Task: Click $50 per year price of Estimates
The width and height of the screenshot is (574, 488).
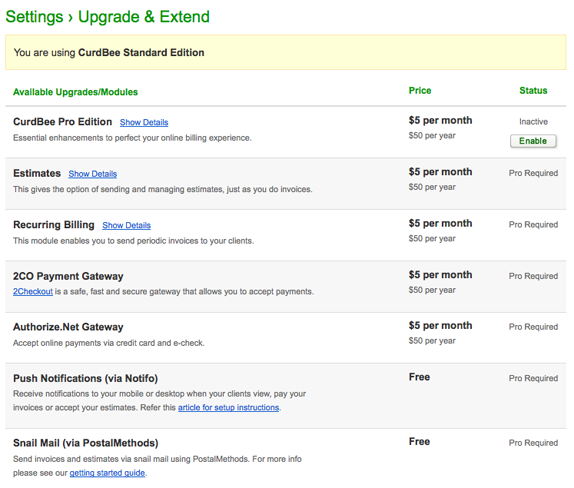Action: [432, 187]
